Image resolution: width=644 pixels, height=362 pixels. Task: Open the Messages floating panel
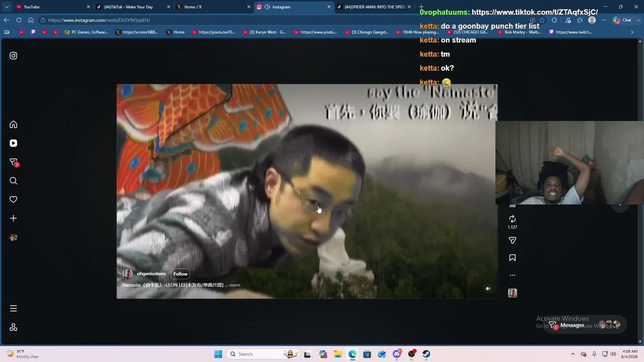click(x=585, y=325)
